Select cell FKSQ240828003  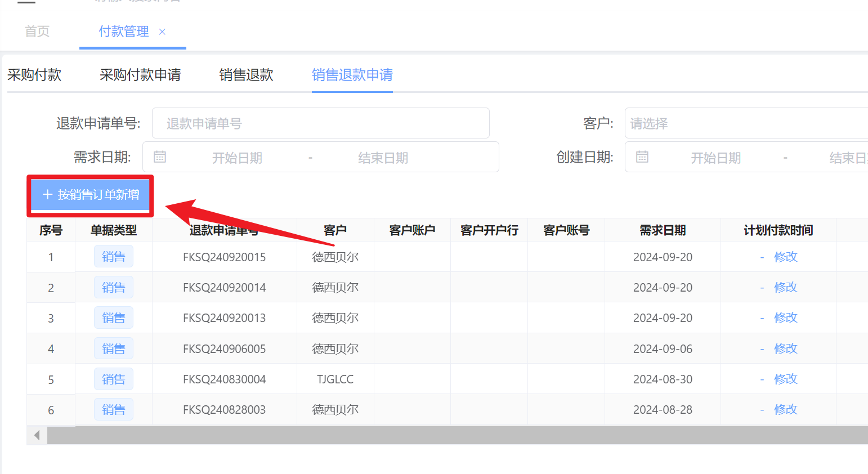[224, 410]
